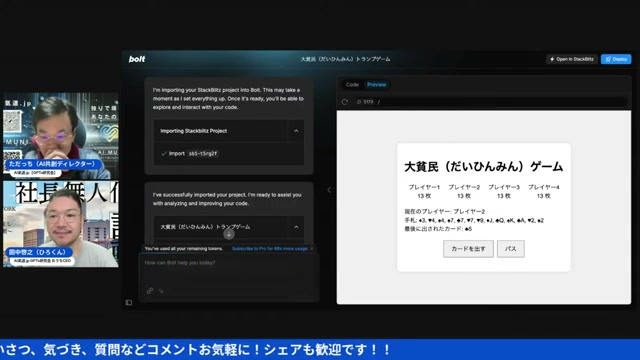This screenshot has width=640, height=360.
Task: Collapse chat with the left chevron
Action: pyautogui.click(x=329, y=190)
